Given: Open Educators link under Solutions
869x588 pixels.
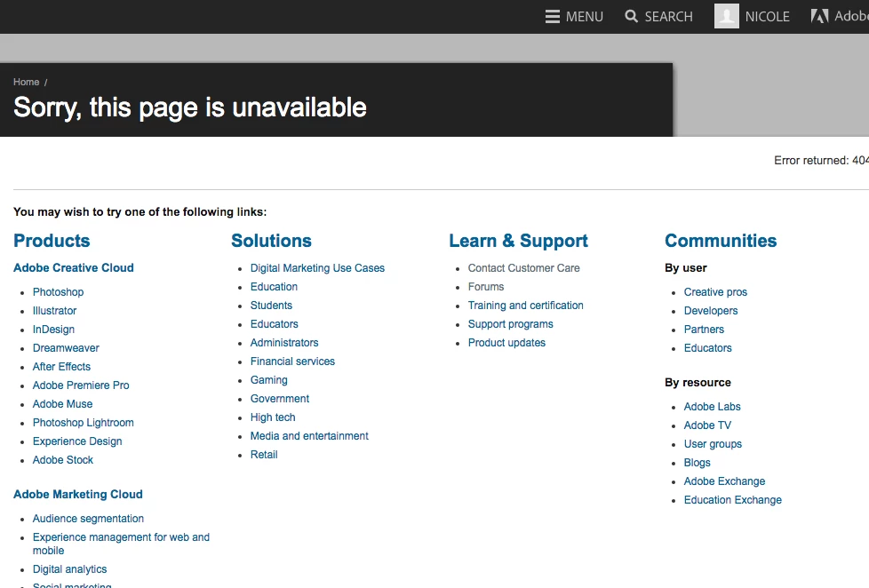Looking at the screenshot, I should coord(275,324).
